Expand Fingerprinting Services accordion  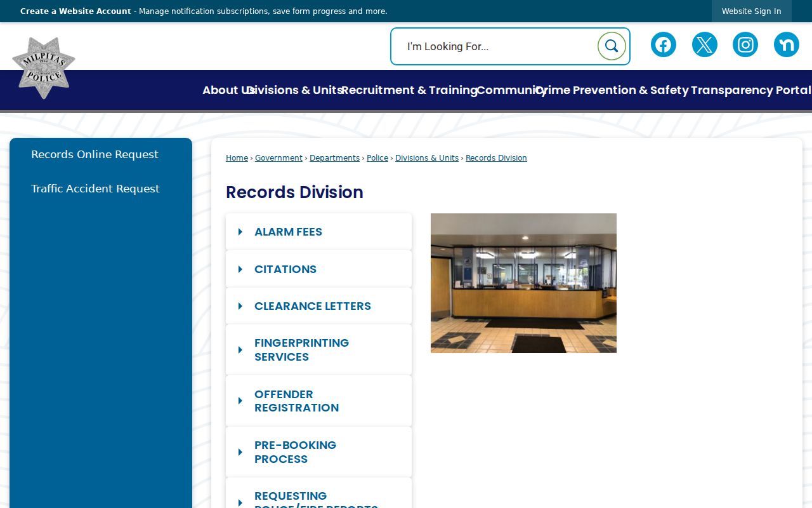click(x=318, y=350)
